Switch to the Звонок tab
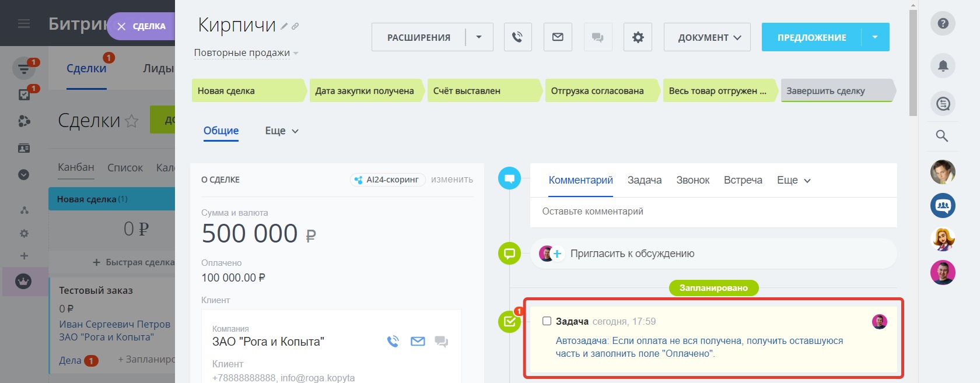The image size is (980, 383). click(692, 180)
